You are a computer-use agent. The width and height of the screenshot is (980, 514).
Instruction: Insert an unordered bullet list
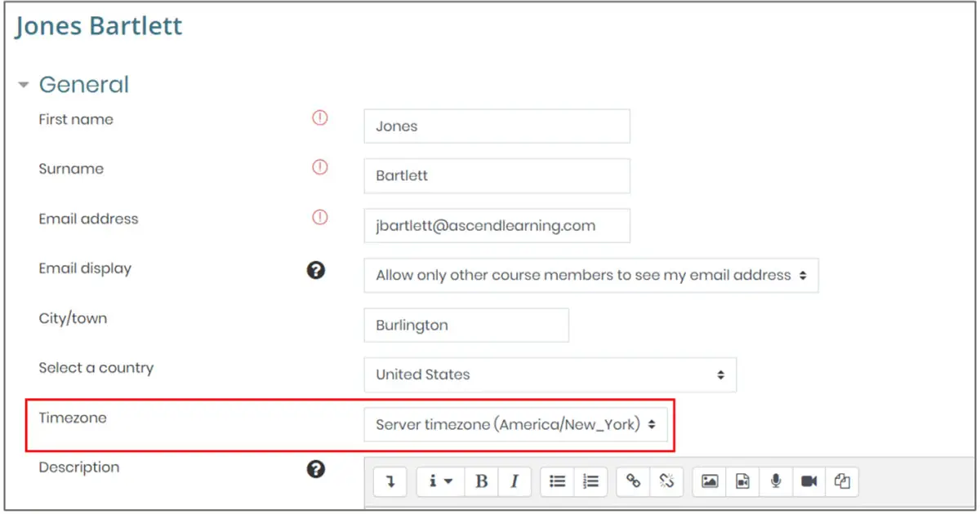click(557, 481)
